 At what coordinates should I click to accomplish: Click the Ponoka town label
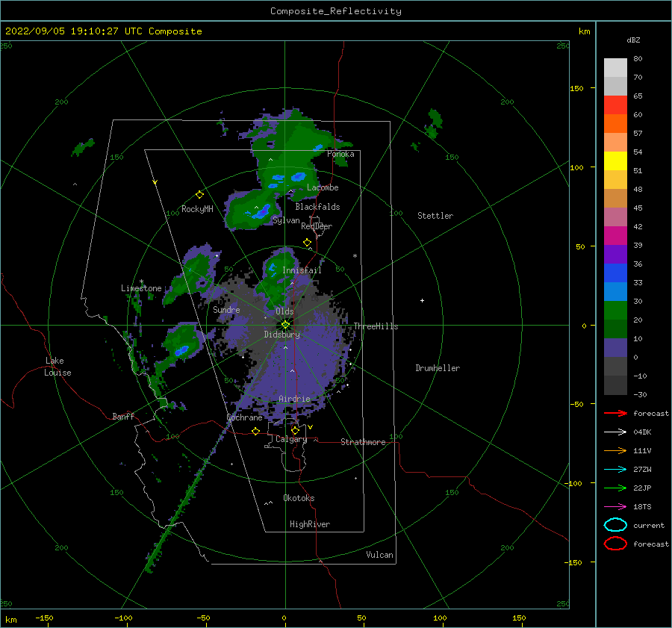pos(340,154)
